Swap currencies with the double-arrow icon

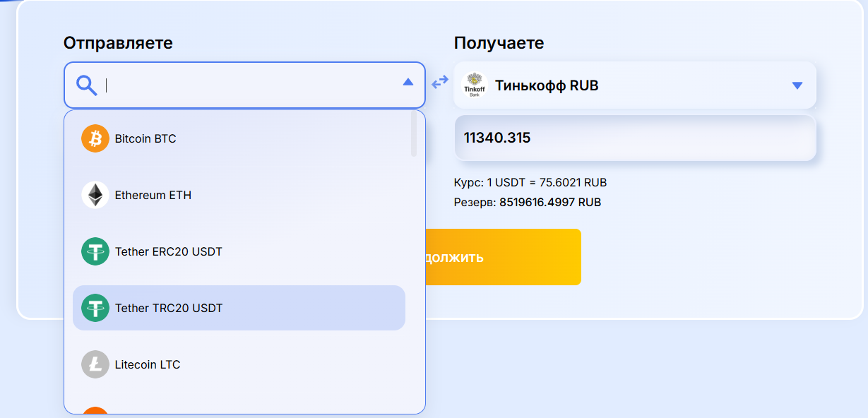(x=440, y=83)
